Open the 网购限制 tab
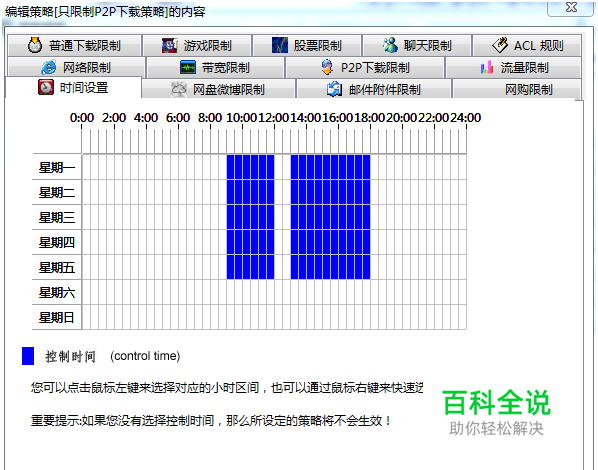 (x=517, y=89)
